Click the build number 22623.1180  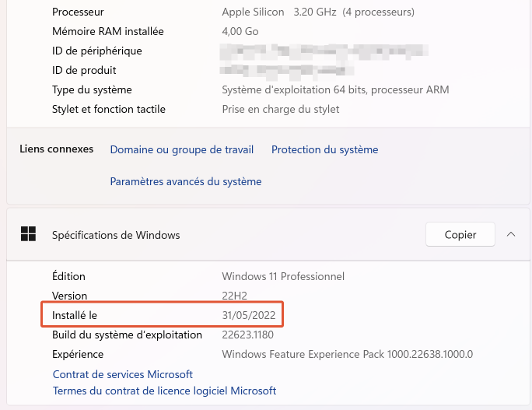(247, 335)
